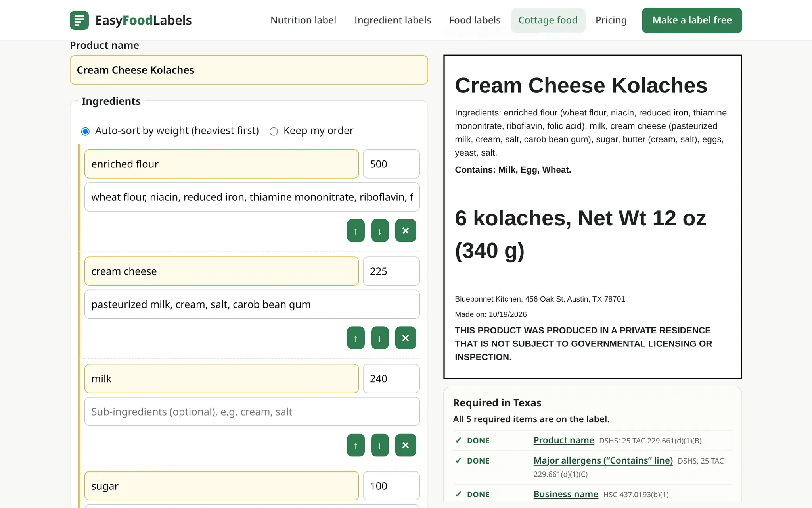Select Auto-sort by weight option
Image resolution: width=812 pixels, height=508 pixels.
(85, 131)
